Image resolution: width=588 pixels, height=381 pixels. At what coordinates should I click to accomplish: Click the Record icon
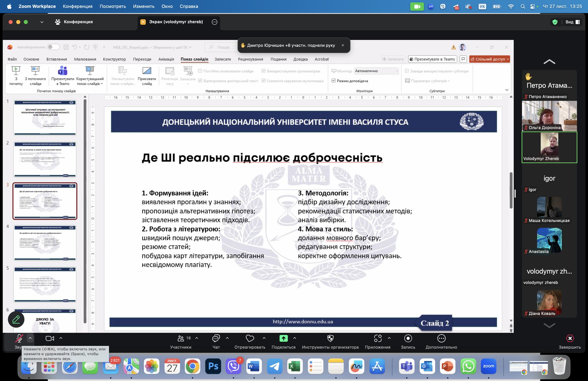pyautogui.click(x=408, y=338)
